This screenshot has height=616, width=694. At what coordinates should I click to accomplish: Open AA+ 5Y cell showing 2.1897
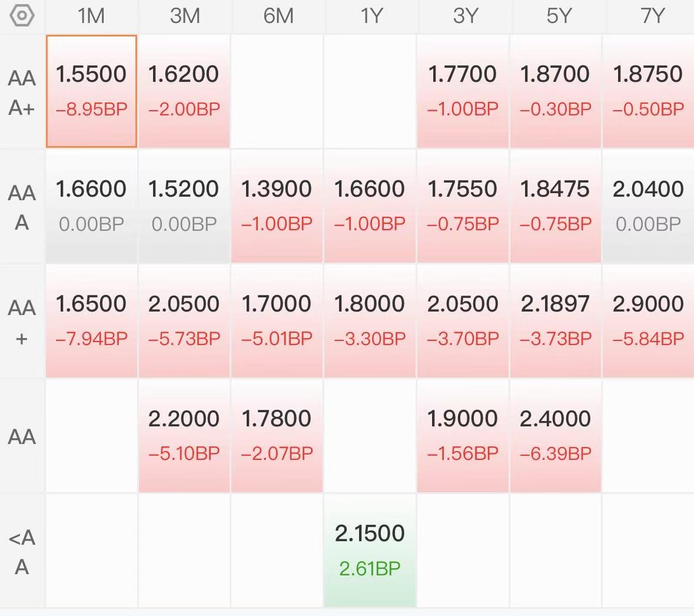pyautogui.click(x=556, y=321)
